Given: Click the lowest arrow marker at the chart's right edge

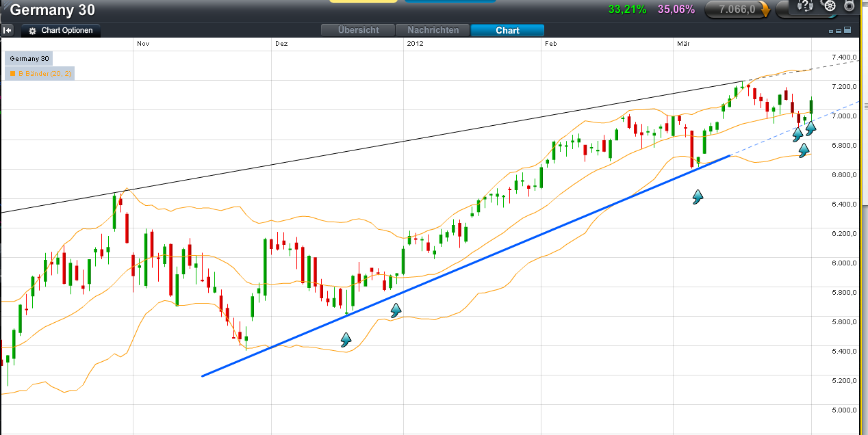Looking at the screenshot, I should pyautogui.click(x=804, y=148).
